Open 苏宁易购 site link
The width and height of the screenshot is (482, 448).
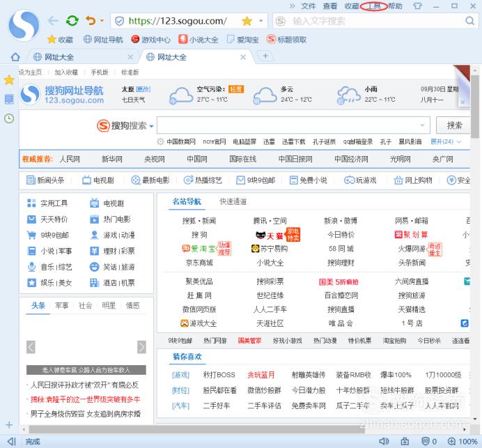pyautogui.click(x=270, y=249)
